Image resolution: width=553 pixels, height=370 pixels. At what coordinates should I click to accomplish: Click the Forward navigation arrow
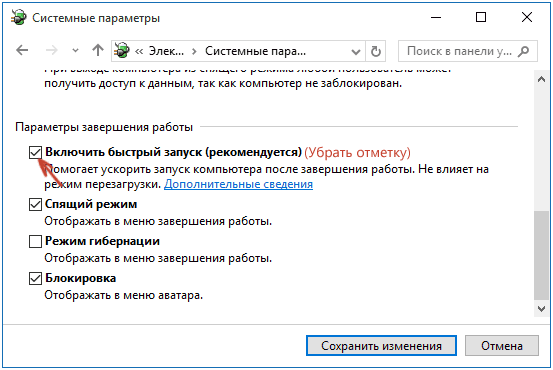[52, 50]
